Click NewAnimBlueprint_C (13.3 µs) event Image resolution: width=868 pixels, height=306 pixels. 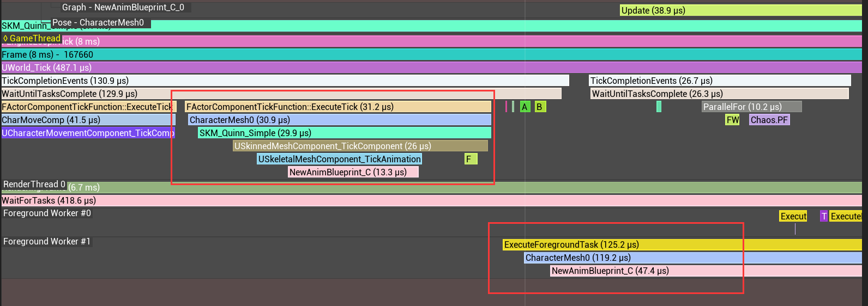point(353,172)
